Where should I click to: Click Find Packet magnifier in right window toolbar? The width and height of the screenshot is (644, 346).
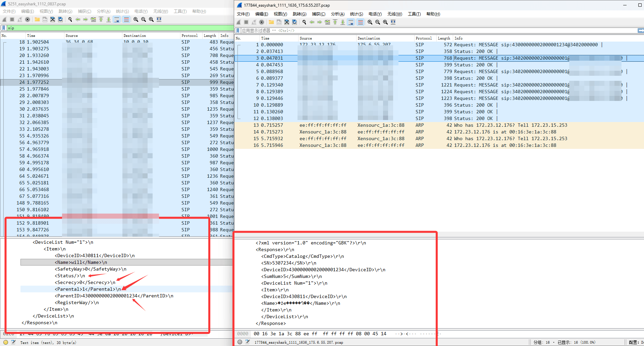(x=304, y=22)
